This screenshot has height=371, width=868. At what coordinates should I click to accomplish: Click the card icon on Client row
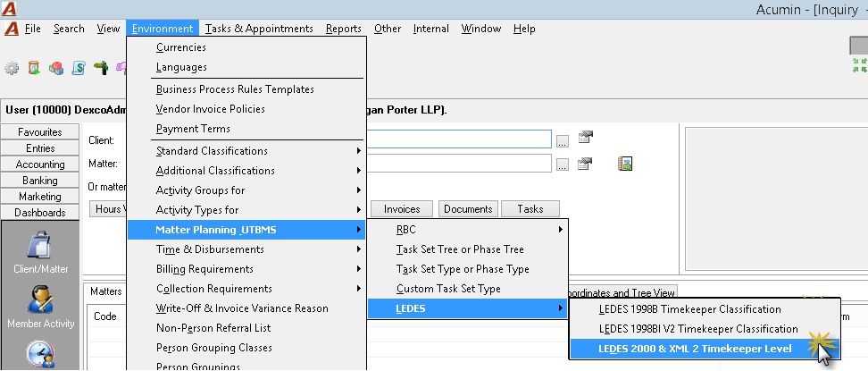pyautogui.click(x=586, y=138)
